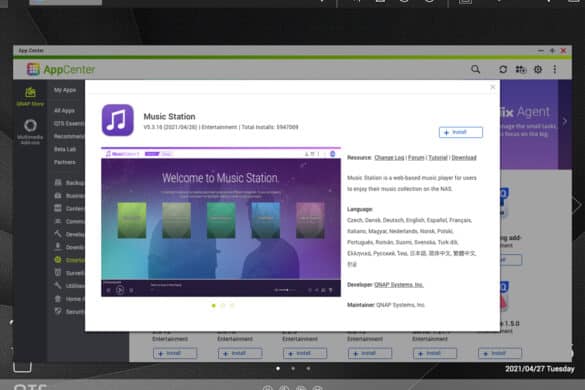Image resolution: width=585 pixels, height=390 pixels.
Task: Click the Music Station app icon
Action: point(118,120)
